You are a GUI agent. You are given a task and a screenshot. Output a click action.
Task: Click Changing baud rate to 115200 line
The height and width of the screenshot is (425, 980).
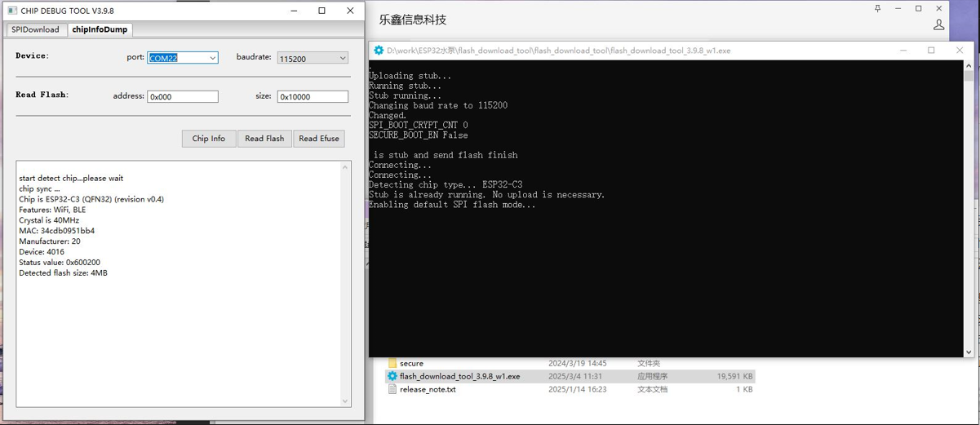pyautogui.click(x=438, y=105)
